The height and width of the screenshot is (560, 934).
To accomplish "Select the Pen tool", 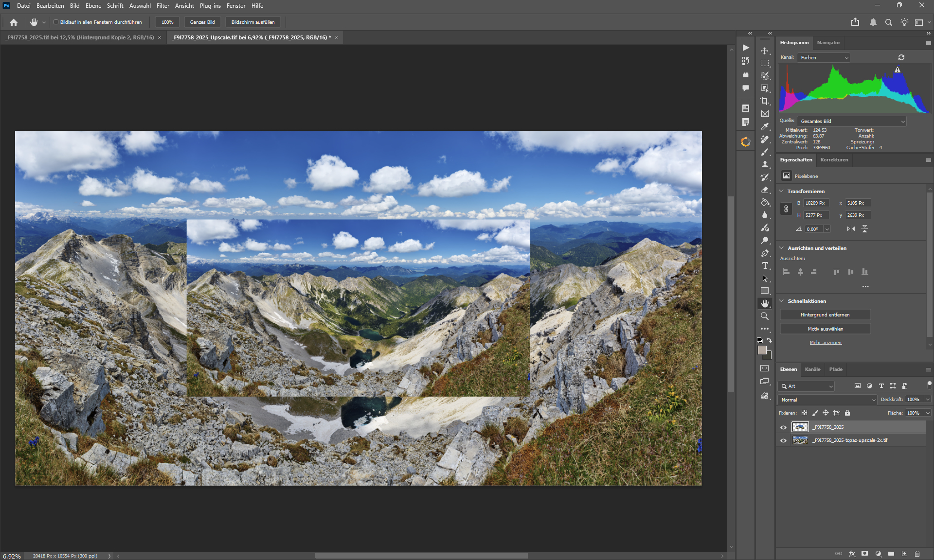I will (765, 253).
